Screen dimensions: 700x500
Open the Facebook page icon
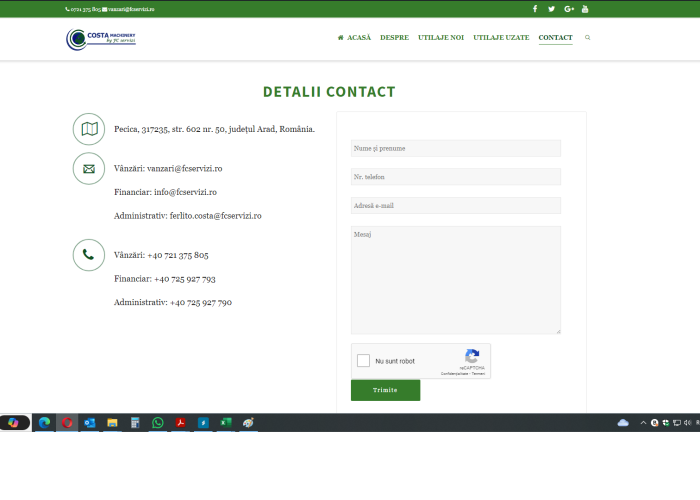pyautogui.click(x=535, y=9)
